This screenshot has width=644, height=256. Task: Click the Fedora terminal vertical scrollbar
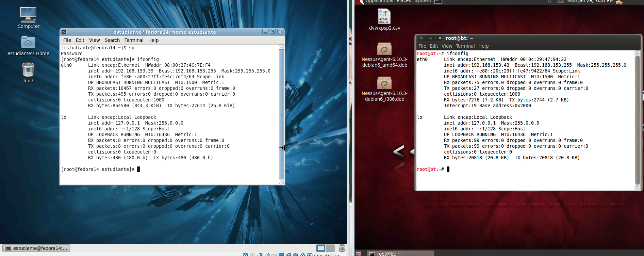(281, 114)
